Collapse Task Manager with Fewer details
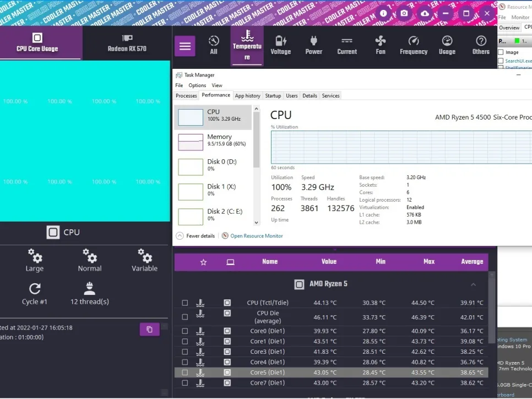532x399 pixels. [x=196, y=236]
